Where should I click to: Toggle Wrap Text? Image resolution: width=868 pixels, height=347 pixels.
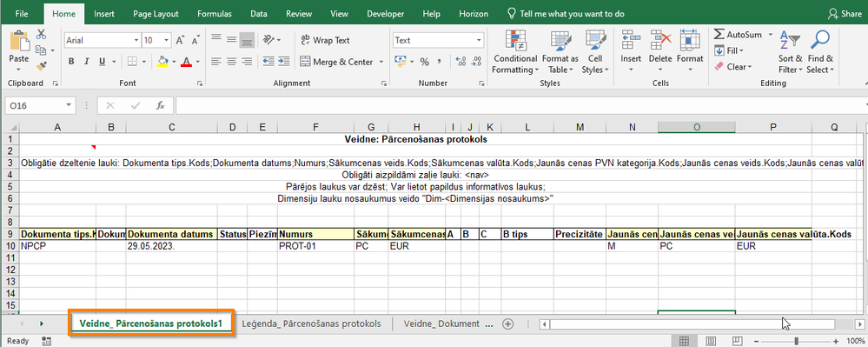pos(326,40)
